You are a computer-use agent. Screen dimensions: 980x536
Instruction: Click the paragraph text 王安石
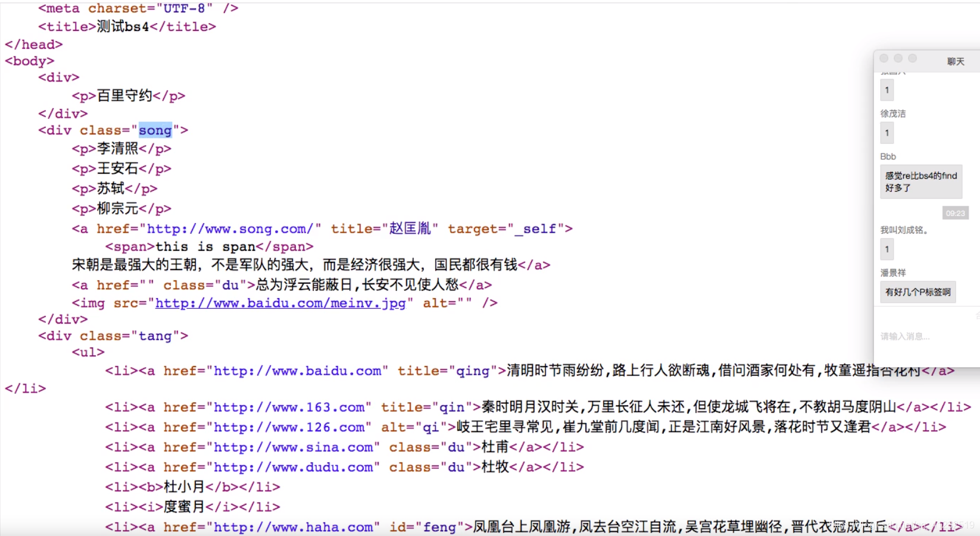point(118,169)
